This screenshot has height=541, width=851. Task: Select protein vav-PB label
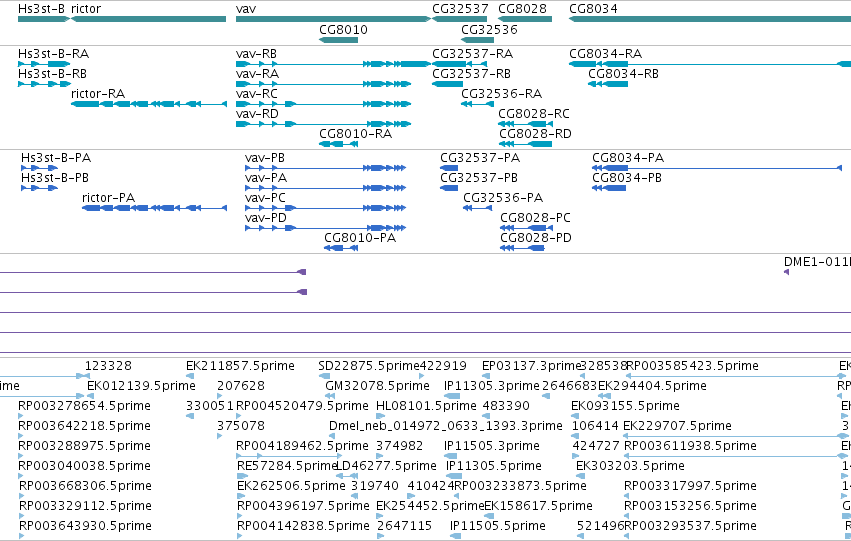[265, 158]
